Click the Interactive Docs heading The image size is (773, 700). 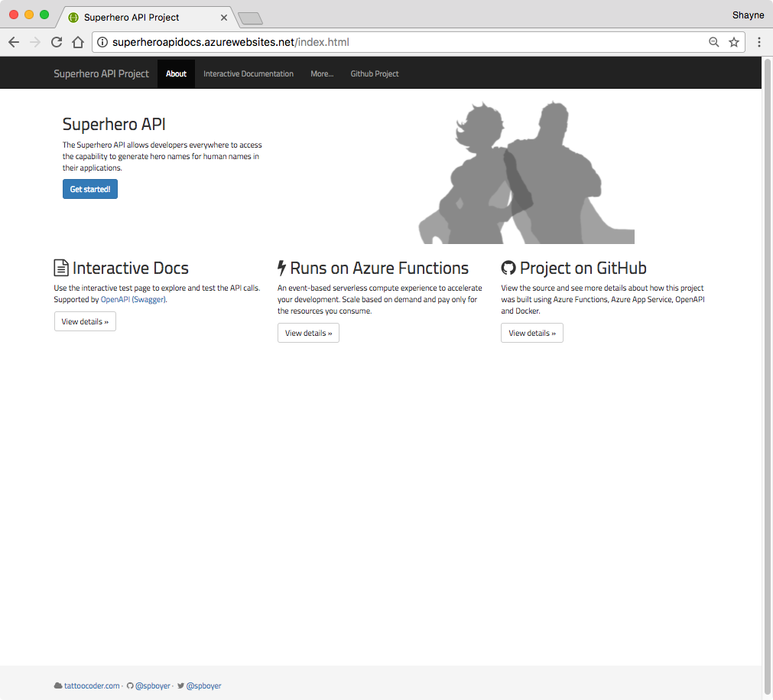[131, 268]
